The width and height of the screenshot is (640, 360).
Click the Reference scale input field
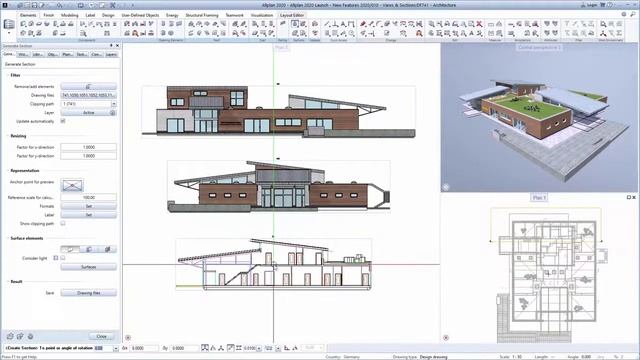(89, 197)
